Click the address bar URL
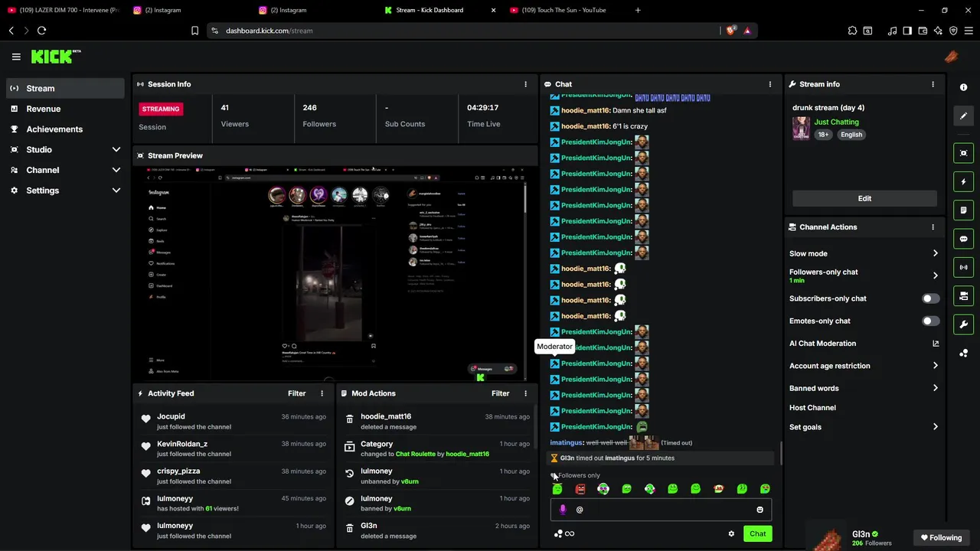 (x=269, y=31)
